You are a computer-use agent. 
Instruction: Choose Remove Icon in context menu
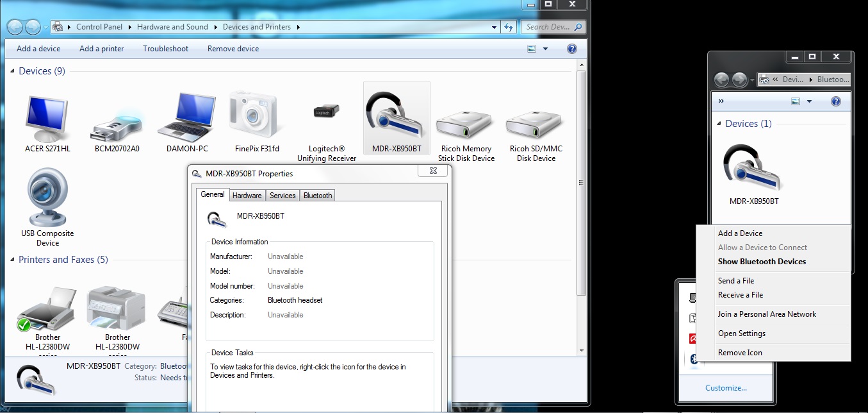point(774,353)
